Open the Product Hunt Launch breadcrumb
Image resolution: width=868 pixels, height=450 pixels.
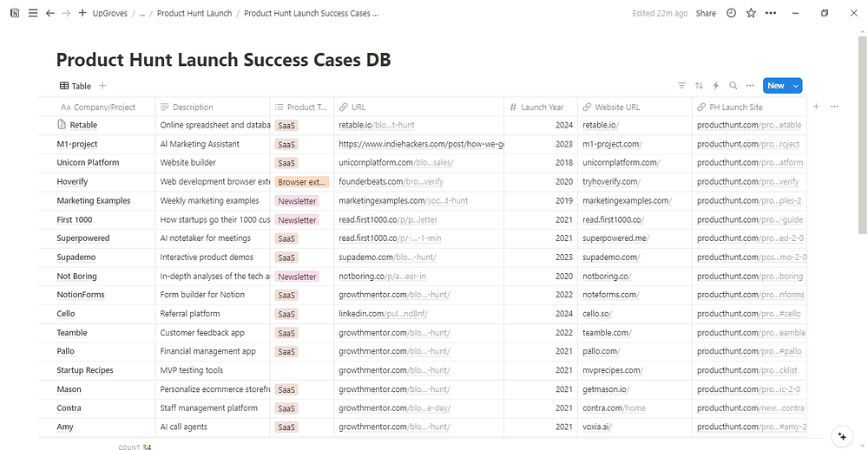pos(194,14)
